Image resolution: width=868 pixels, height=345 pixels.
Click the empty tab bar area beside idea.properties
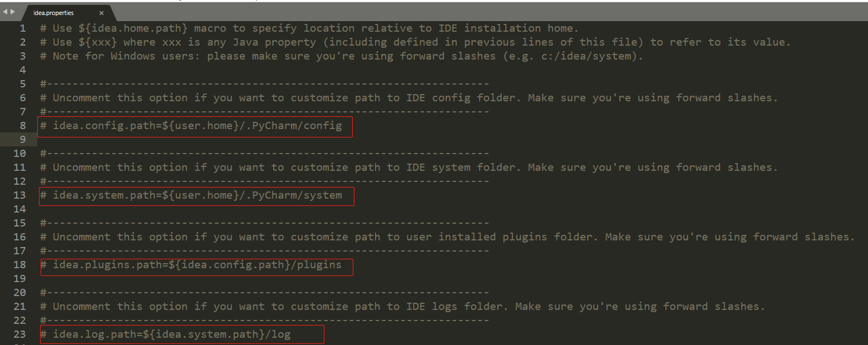tap(490, 12)
